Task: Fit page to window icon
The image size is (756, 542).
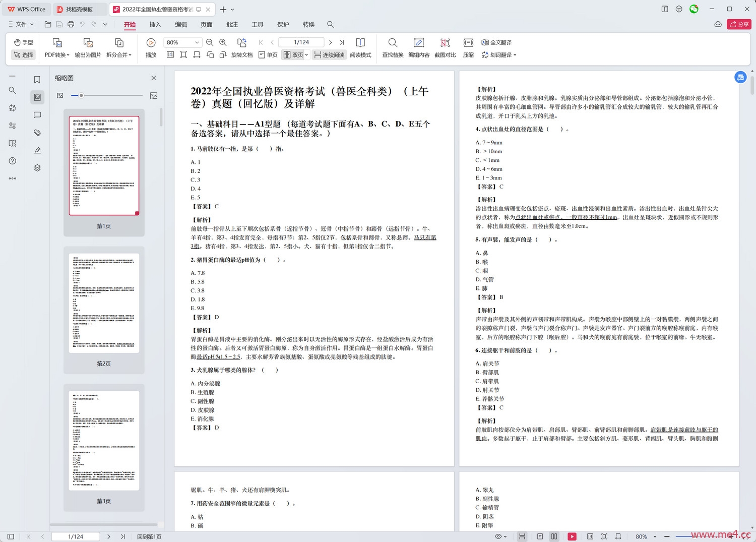Action: (183, 54)
